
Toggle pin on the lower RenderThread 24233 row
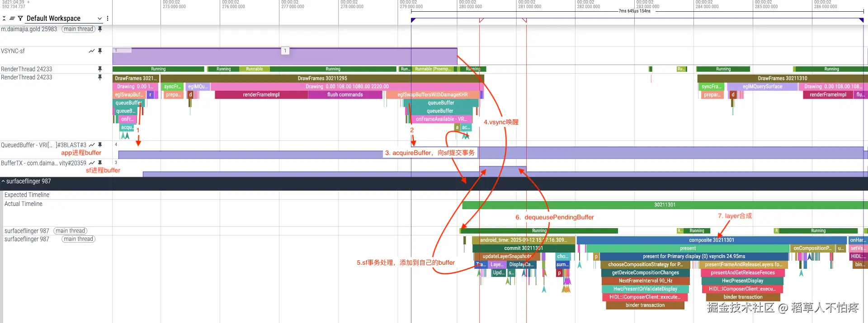(x=100, y=77)
